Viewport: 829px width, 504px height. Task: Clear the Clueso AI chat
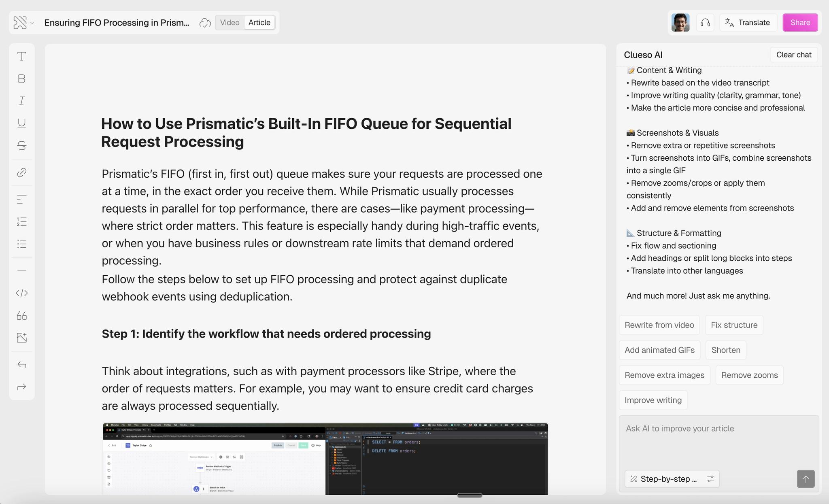click(794, 55)
